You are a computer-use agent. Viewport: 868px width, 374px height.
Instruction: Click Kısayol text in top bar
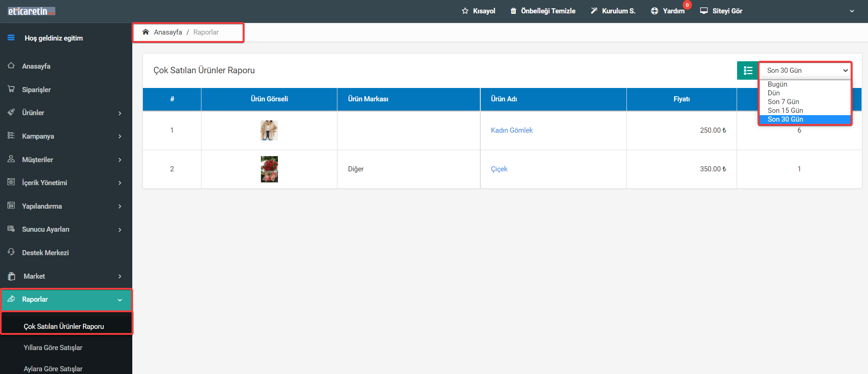point(484,11)
